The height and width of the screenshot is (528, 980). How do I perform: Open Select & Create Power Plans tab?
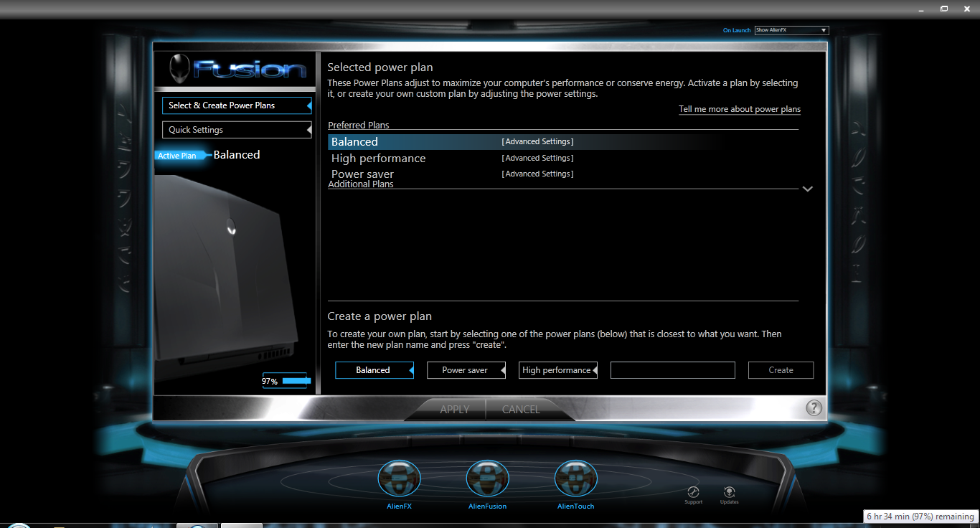point(237,105)
